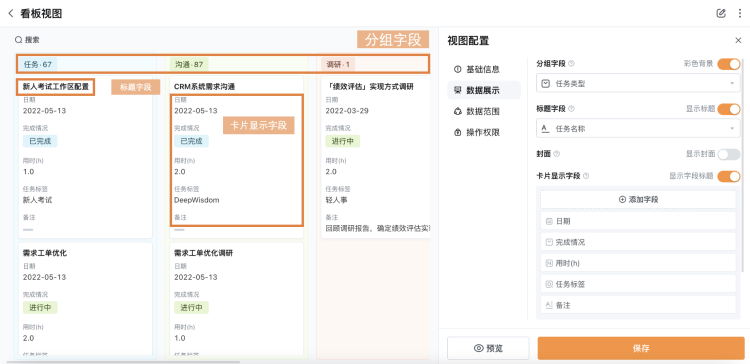
Task: Open the 任务类型 grouping field dropdown
Action: coord(639,83)
